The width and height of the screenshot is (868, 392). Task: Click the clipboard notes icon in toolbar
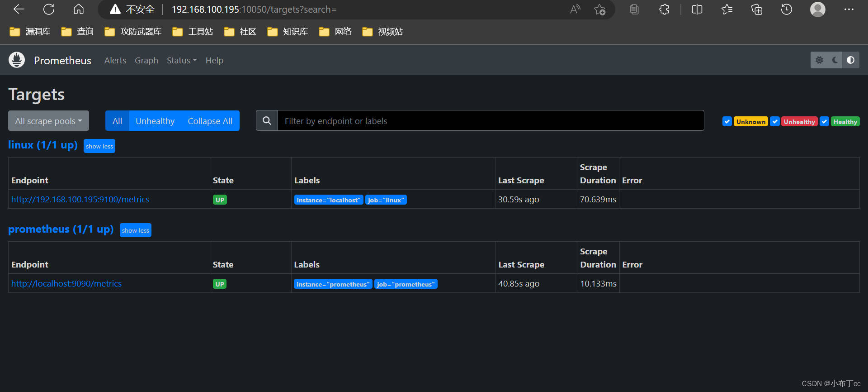click(x=634, y=9)
